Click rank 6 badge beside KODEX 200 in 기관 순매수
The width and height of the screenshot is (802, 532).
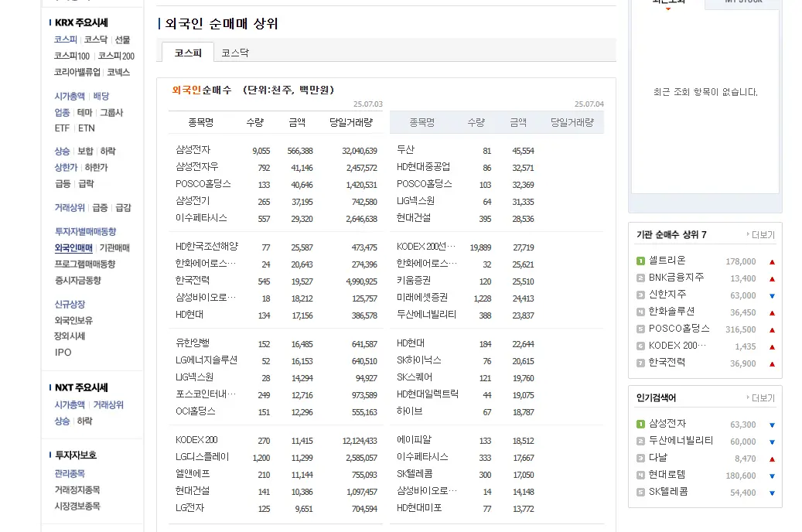click(x=640, y=346)
